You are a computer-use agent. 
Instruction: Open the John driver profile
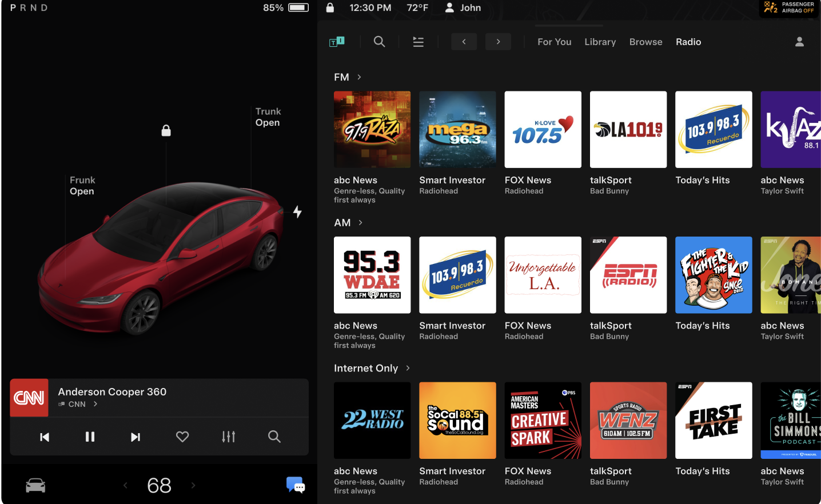(463, 7)
